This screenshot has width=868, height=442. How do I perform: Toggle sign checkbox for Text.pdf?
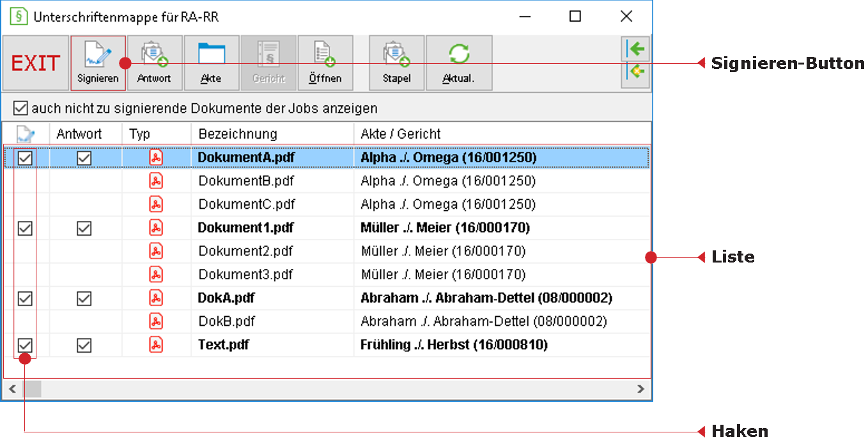coord(25,346)
